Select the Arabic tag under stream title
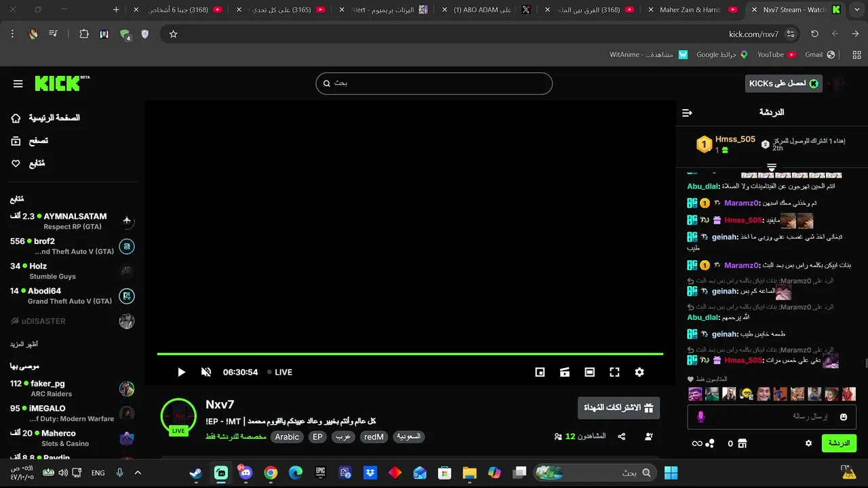This screenshot has width=868, height=488. (x=287, y=437)
